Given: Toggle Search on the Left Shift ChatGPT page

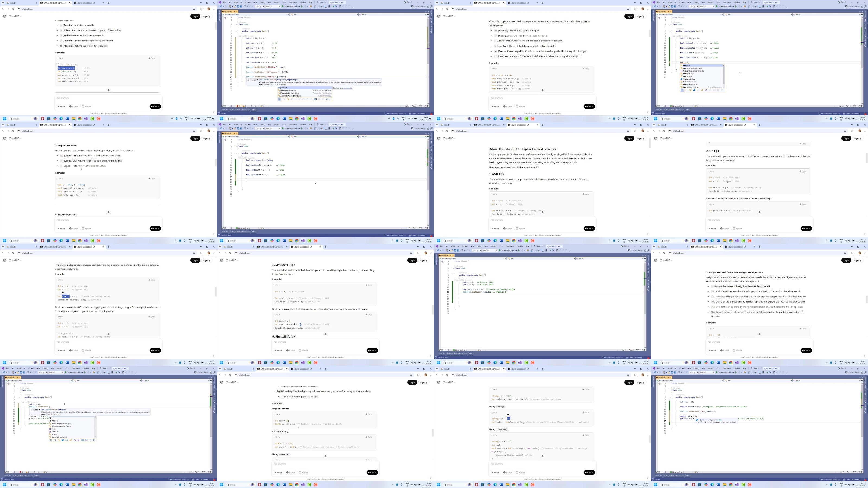Looking at the screenshot, I should point(291,351).
